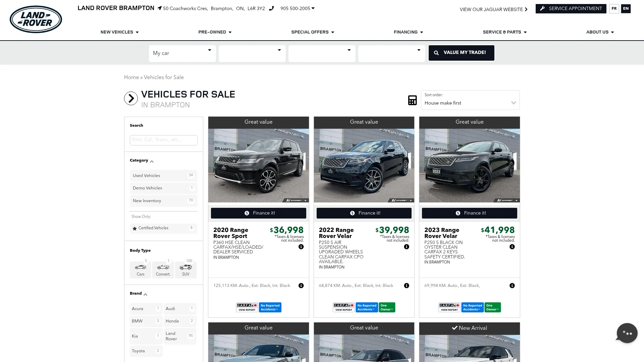
Task: Open the Financing menu
Action: (409, 32)
